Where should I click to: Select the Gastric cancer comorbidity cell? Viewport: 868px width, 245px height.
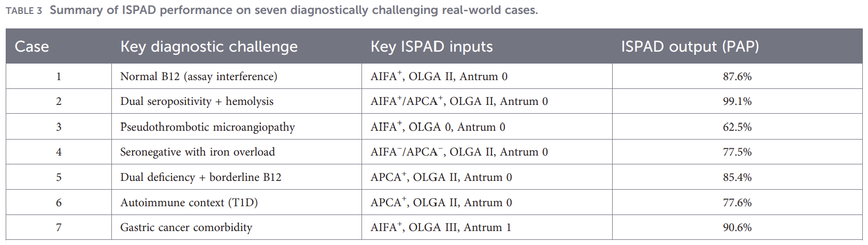(186, 227)
